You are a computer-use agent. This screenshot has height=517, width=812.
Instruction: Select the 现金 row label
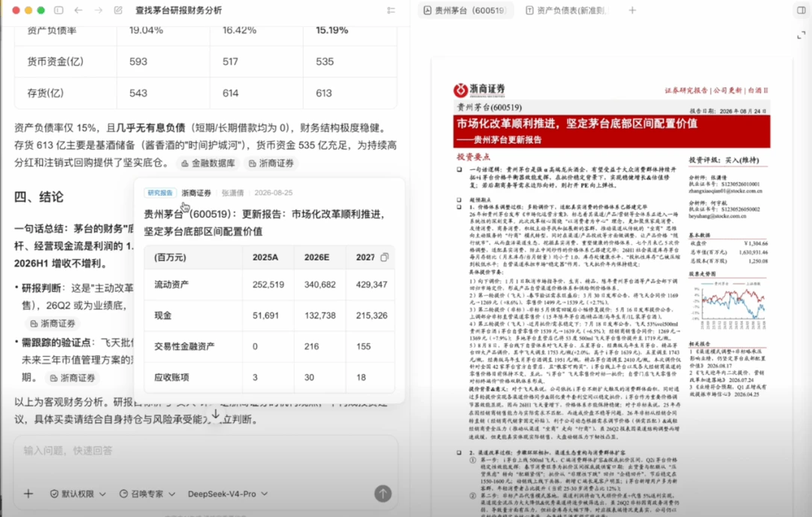[x=163, y=315]
